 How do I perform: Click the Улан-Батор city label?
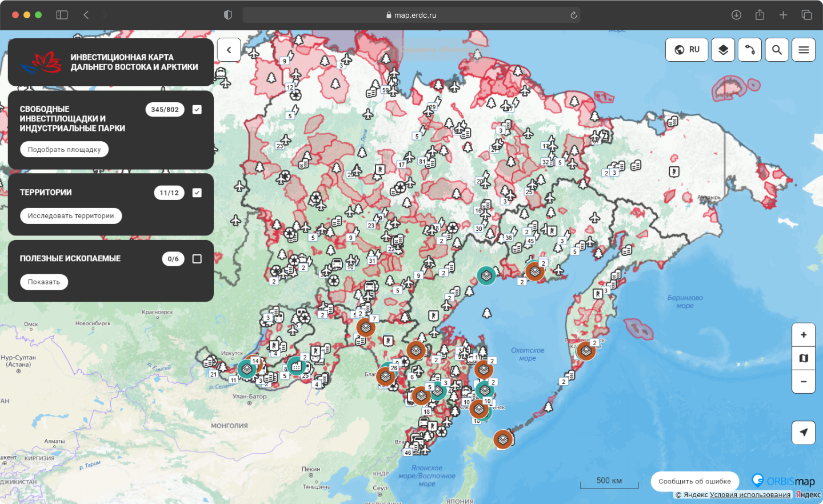(x=250, y=397)
